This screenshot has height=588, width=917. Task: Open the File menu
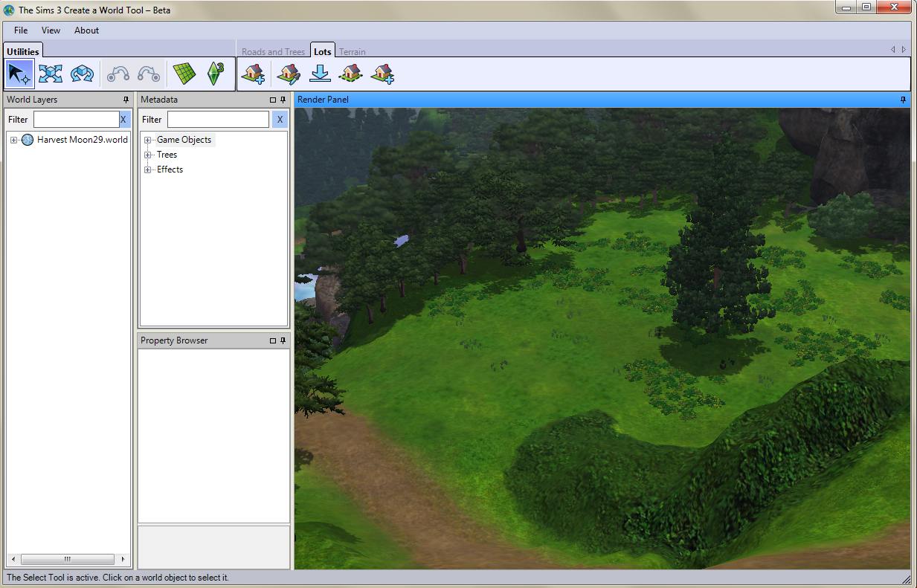[x=21, y=30]
